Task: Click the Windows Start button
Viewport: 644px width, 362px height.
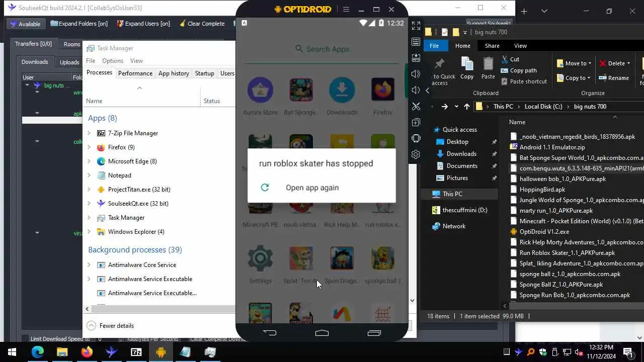Action: coord(12,352)
